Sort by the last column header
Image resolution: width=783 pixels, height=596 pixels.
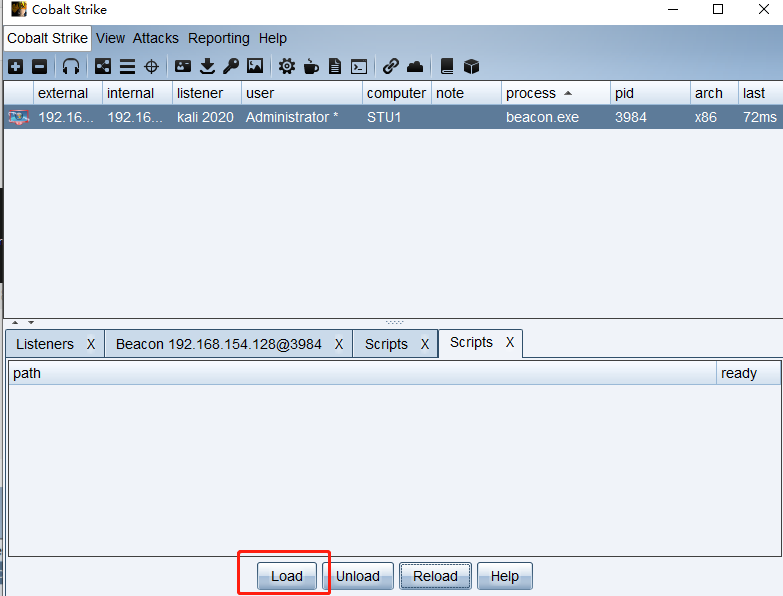(761, 93)
